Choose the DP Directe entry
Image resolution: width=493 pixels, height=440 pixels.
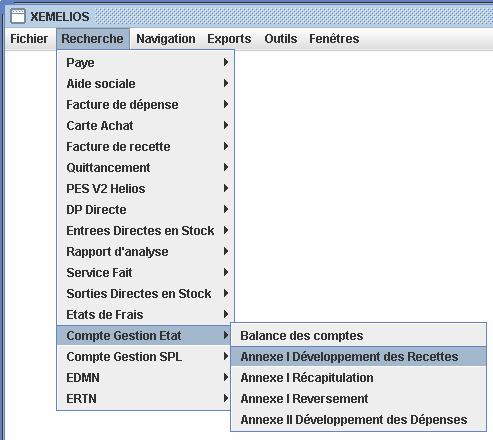coord(146,209)
